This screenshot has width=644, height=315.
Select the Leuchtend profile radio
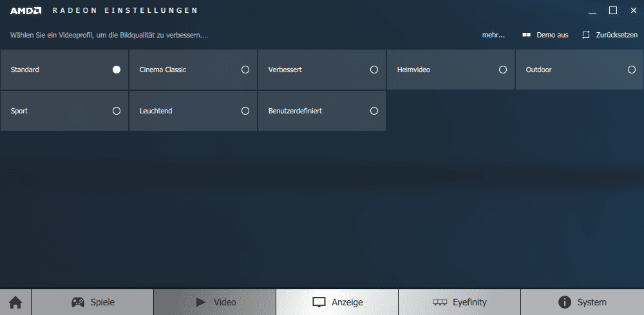pyautogui.click(x=245, y=111)
